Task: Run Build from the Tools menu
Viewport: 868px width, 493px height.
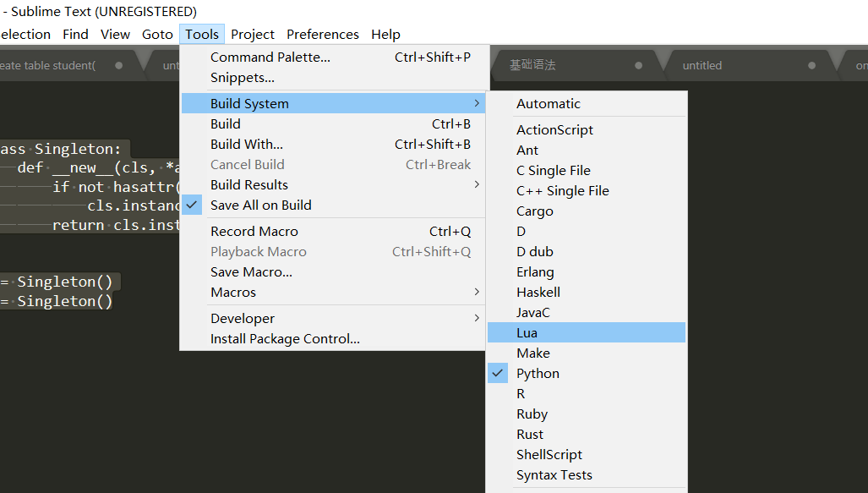Action: point(333,124)
